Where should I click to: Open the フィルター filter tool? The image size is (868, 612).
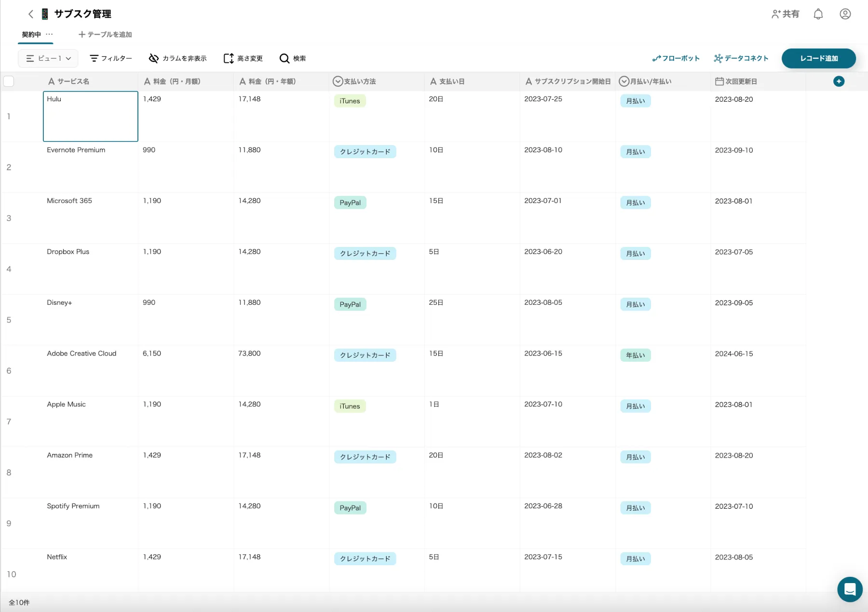(111, 58)
